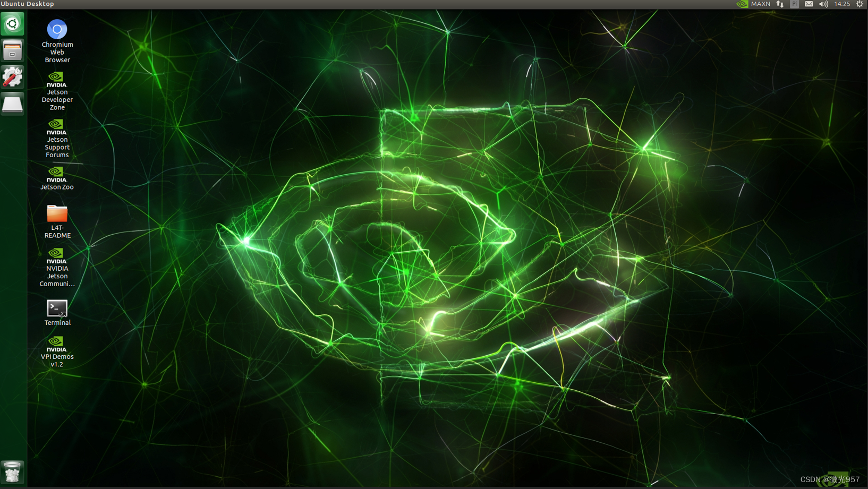868x489 pixels.
Task: Open the 14:25 clock calendar menu
Action: [842, 4]
